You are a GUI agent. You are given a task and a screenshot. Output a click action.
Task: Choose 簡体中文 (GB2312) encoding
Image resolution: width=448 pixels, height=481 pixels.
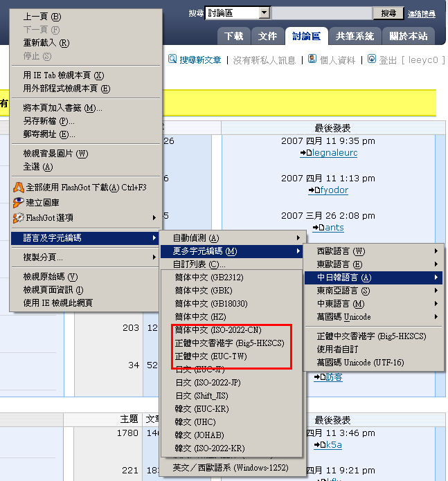tap(232, 278)
